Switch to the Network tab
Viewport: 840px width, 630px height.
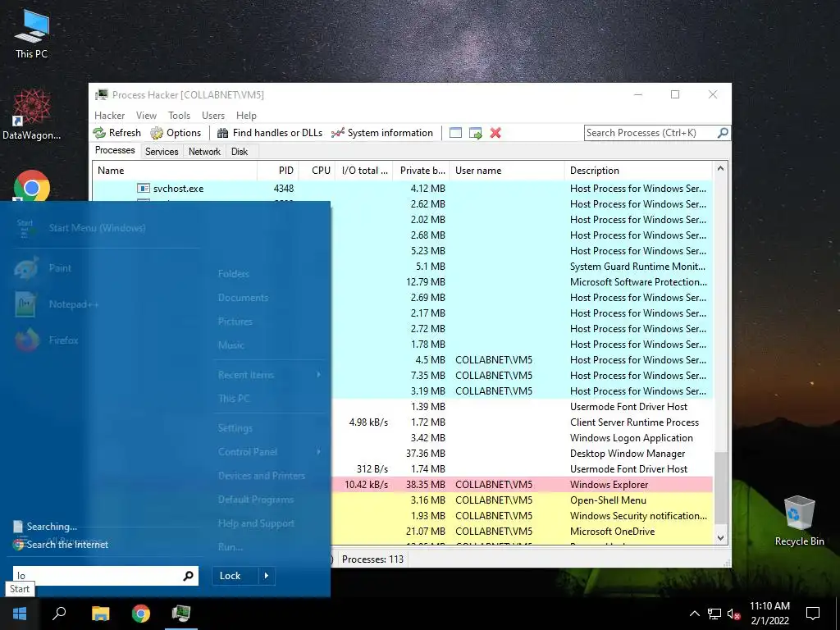coord(204,152)
